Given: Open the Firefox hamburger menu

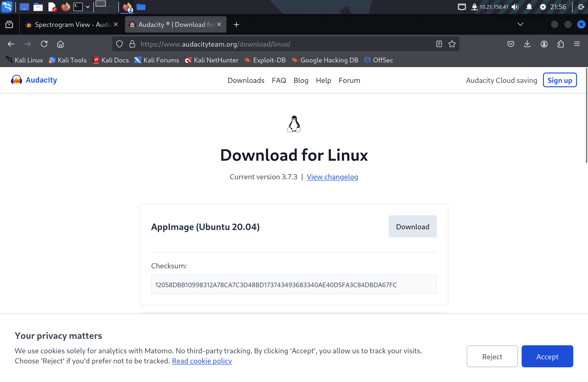Looking at the screenshot, I should [577, 44].
